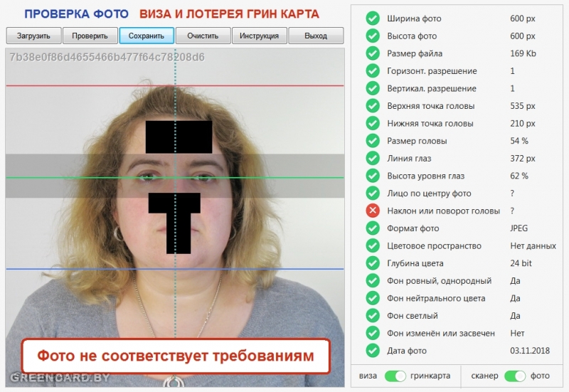
Task: Click 'ВИЗА И ЛОТЕРЕЯ ГРИН КАРТА' heading
Action: [229, 14]
